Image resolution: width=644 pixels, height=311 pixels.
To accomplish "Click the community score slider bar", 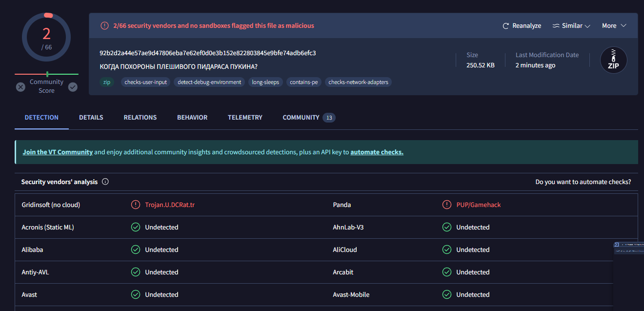I will [x=46, y=74].
